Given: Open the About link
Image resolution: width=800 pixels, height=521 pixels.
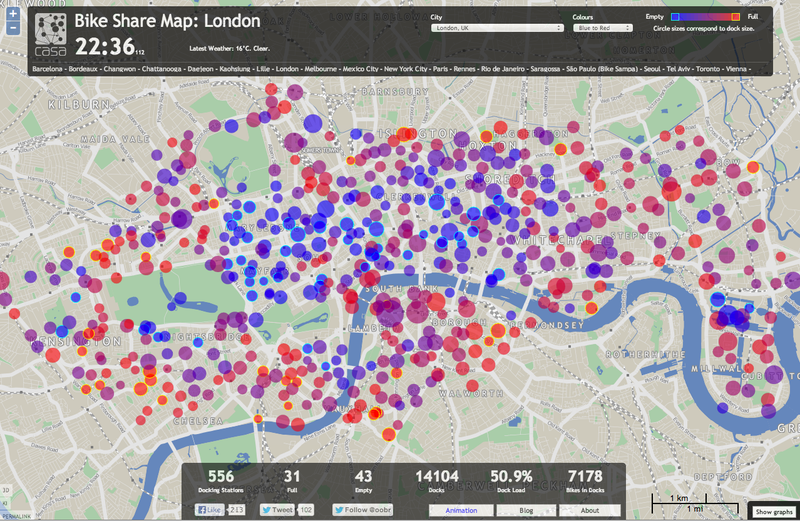Looking at the screenshot, I should 590,510.
